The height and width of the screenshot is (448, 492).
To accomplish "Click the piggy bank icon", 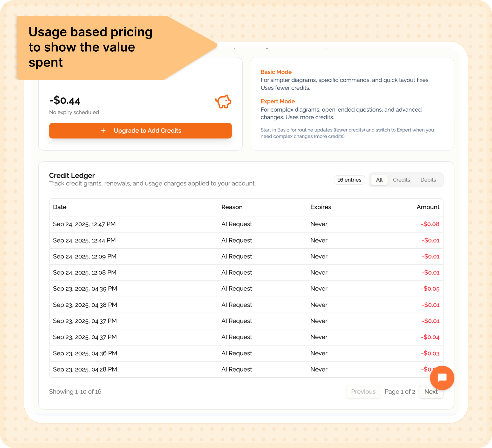I will 223,102.
